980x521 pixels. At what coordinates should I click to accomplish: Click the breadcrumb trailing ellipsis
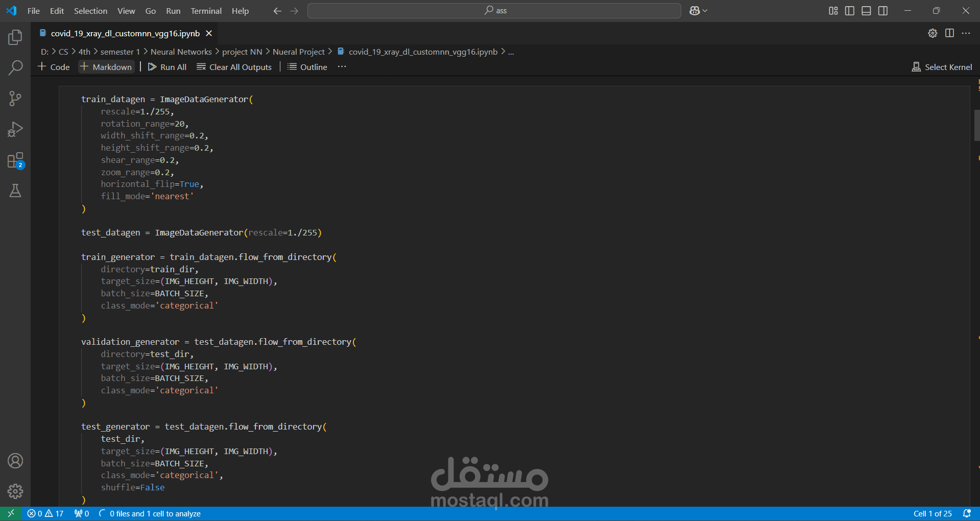(511, 52)
